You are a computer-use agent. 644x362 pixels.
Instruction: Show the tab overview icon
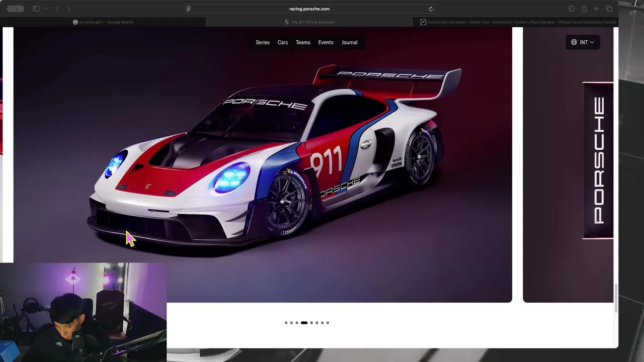609,9
